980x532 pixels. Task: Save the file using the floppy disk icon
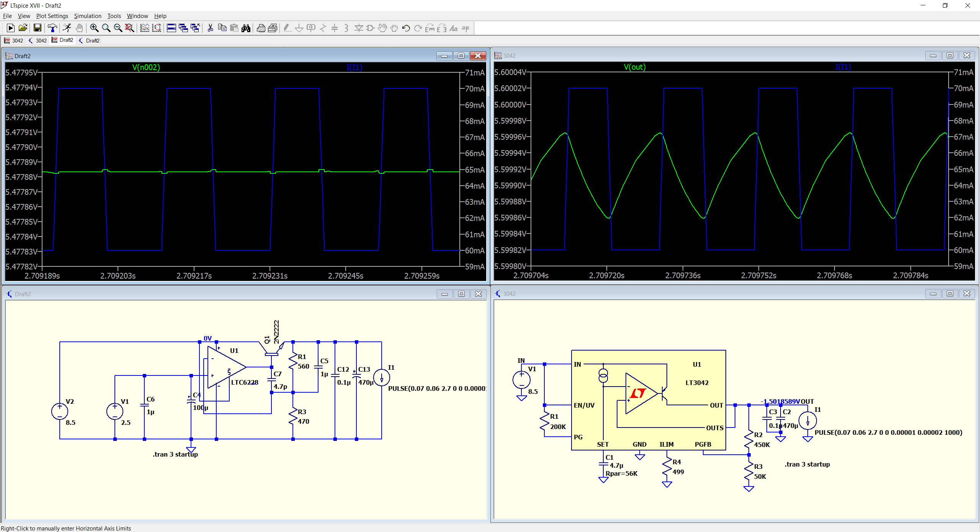37,28
